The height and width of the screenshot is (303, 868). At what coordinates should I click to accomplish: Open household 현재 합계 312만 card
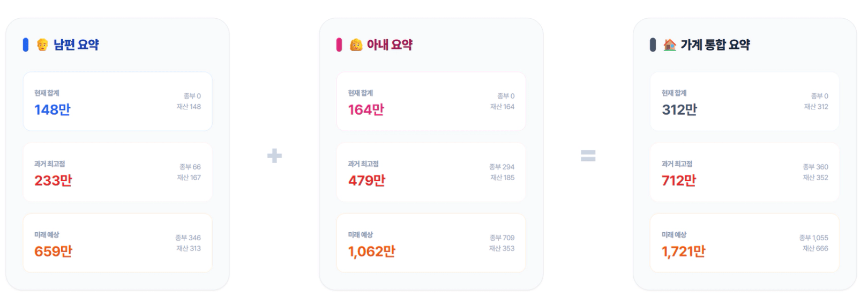pos(744,101)
